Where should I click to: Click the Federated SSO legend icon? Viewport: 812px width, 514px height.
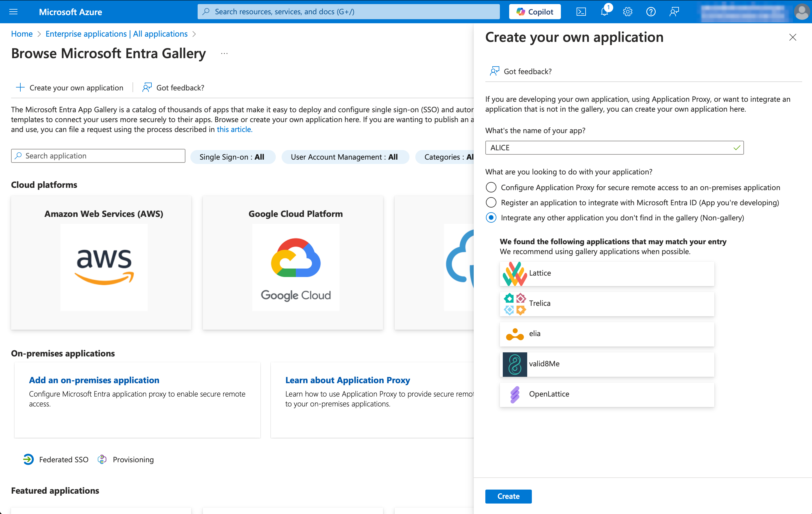pyautogui.click(x=28, y=459)
